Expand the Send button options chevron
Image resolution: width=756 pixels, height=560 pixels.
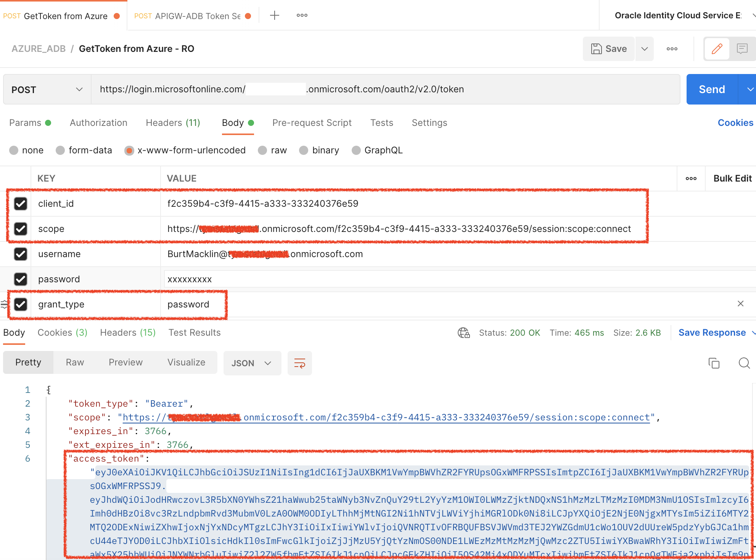750,89
